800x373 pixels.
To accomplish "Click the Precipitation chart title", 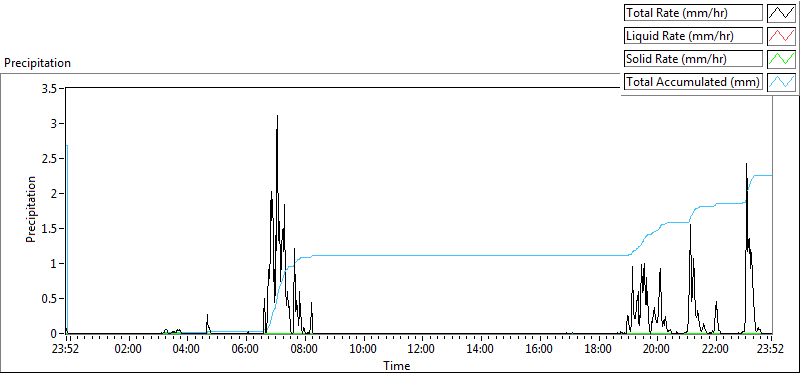I will pyautogui.click(x=37, y=63).
